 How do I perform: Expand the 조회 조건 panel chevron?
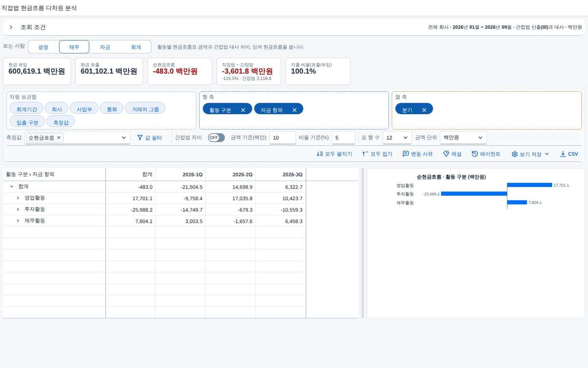pos(11,27)
